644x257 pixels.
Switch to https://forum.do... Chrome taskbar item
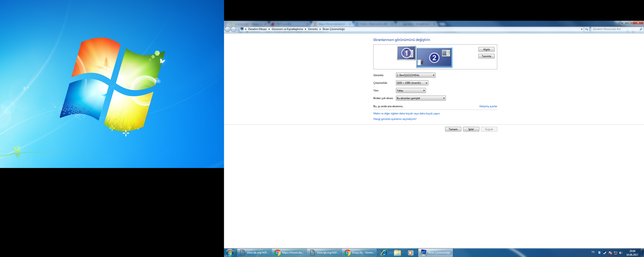(289, 253)
